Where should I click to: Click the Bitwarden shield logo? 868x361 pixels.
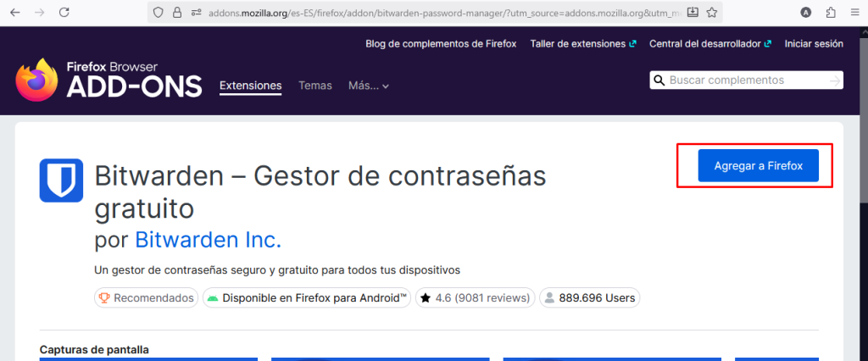(61, 180)
